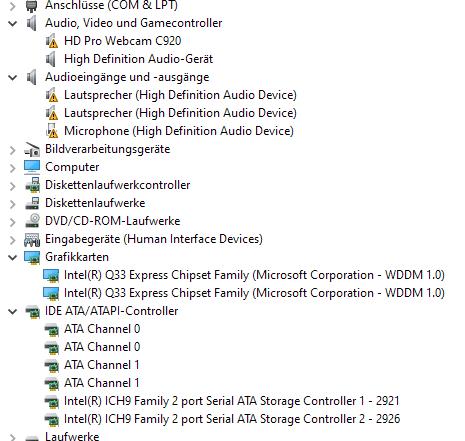Select the Bildverarbeitungsgeräte label
The width and height of the screenshot is (465, 441).
107,149
